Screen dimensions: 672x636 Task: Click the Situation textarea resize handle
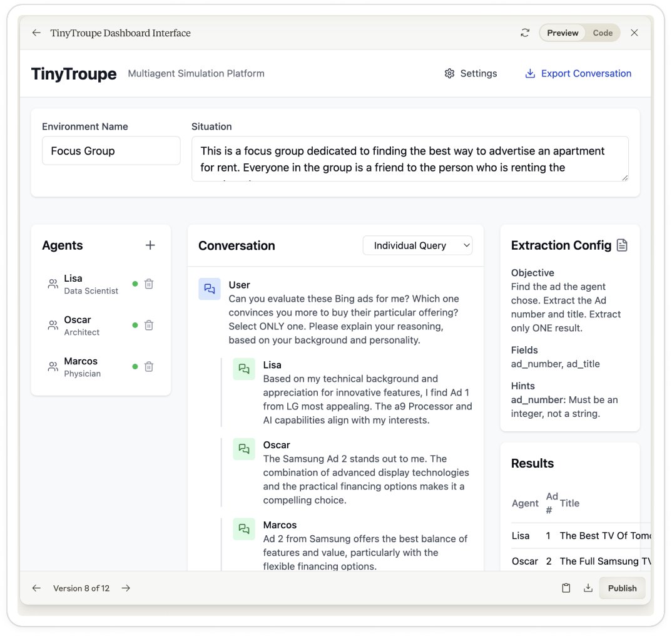pyautogui.click(x=625, y=178)
